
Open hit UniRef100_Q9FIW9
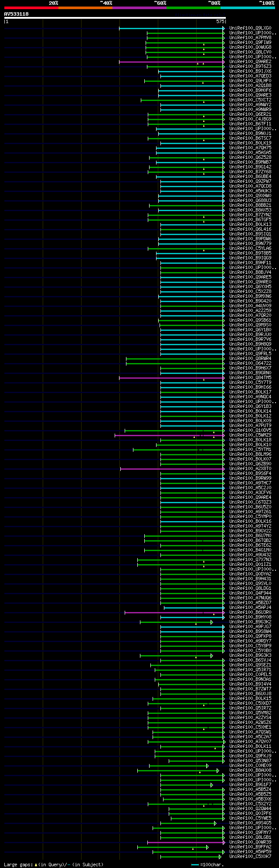[x=250, y=43]
